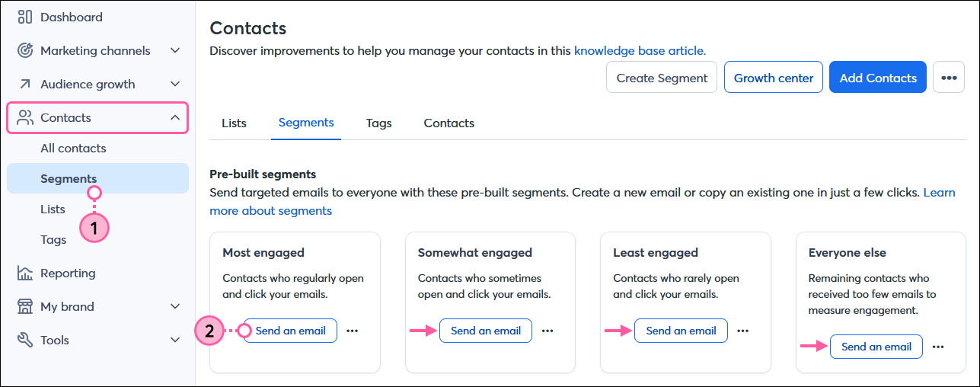
Task: Click the Least engaged card title
Action: tap(656, 252)
